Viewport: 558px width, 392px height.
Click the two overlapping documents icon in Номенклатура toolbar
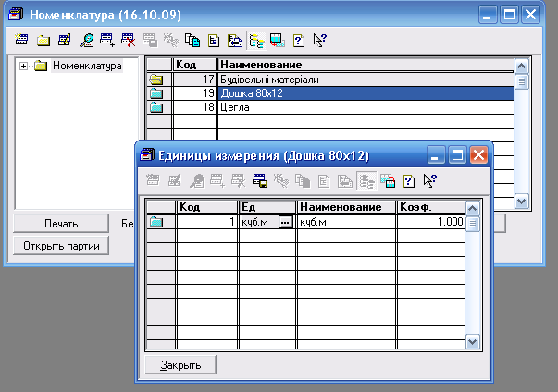[x=192, y=40]
